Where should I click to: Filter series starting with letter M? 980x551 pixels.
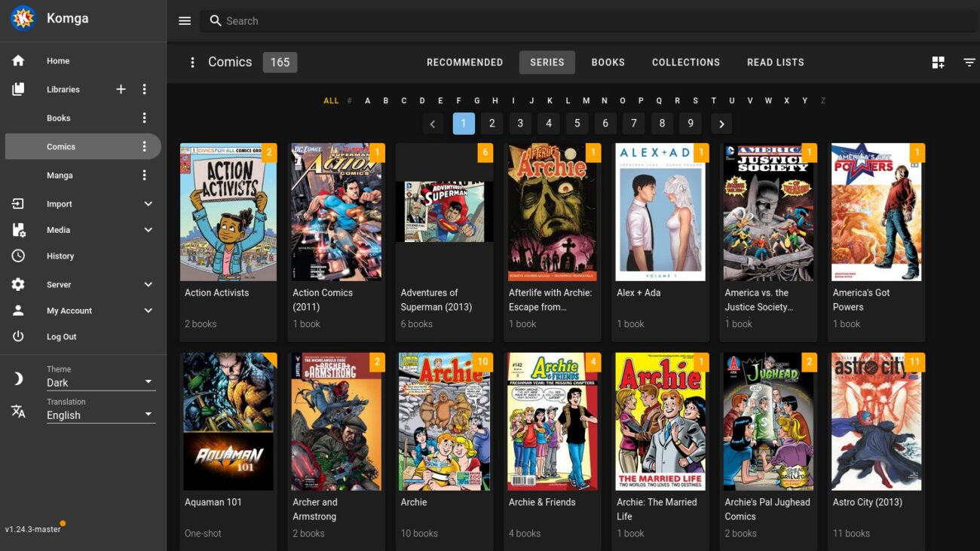586,101
